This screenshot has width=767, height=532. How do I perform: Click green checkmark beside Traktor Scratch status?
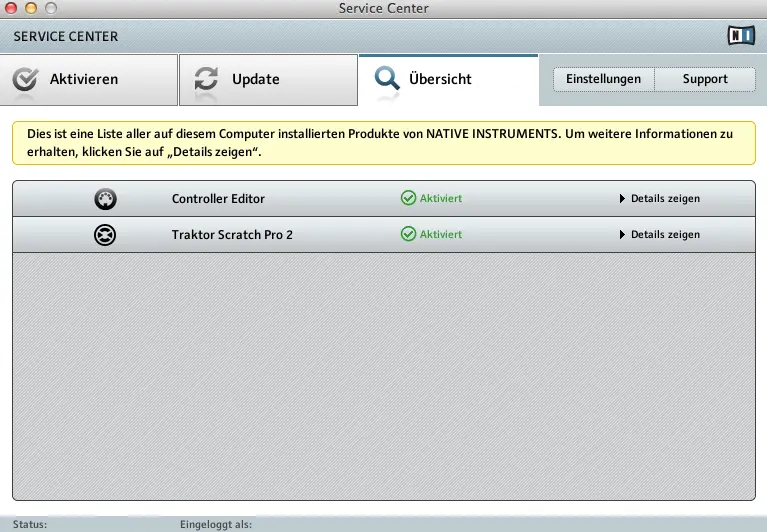point(408,235)
